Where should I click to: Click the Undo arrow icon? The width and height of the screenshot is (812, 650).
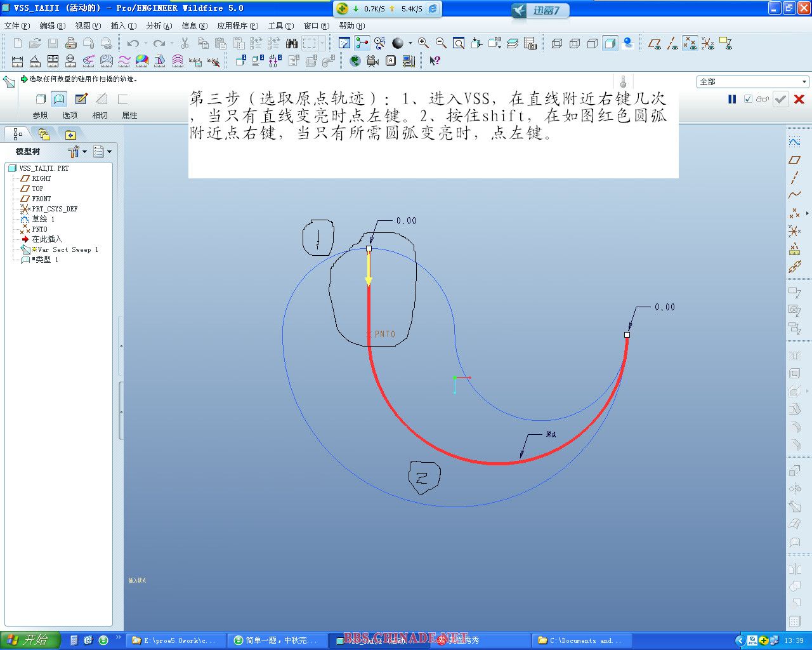(x=133, y=43)
